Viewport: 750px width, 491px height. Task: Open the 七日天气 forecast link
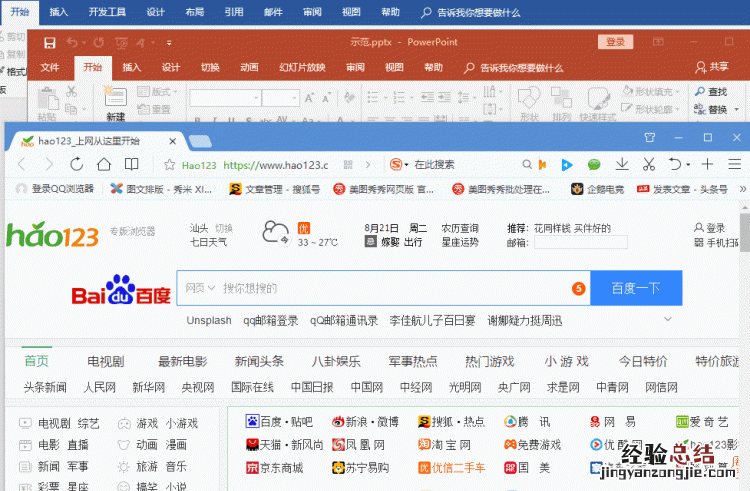[x=209, y=242]
